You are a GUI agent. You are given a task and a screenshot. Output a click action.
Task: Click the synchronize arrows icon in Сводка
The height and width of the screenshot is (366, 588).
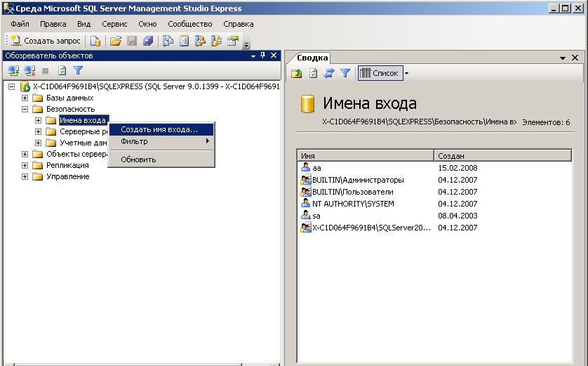coord(329,73)
